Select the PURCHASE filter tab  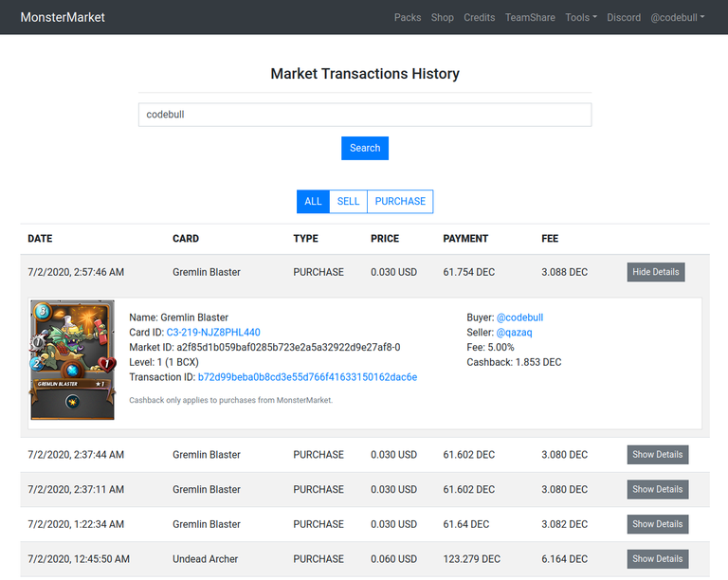pos(400,201)
